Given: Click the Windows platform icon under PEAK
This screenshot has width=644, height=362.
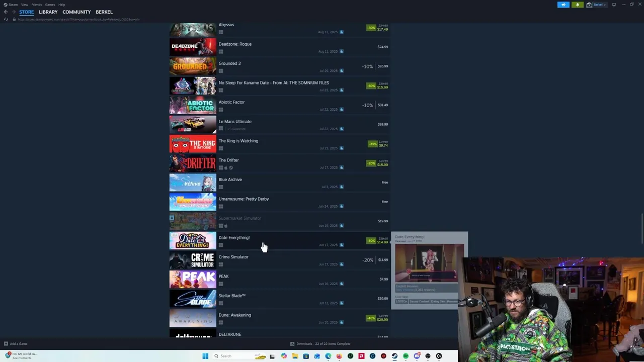Looking at the screenshot, I should tap(221, 284).
